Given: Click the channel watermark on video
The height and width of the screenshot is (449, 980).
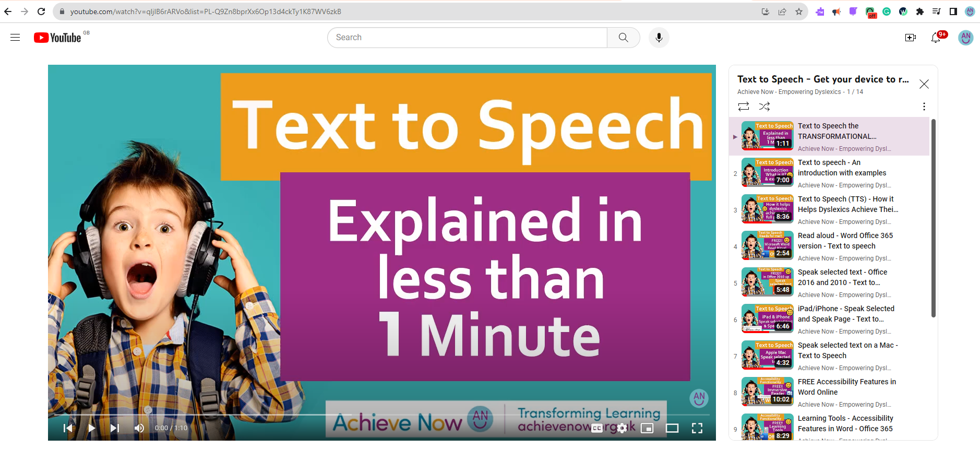Looking at the screenshot, I should click(699, 398).
